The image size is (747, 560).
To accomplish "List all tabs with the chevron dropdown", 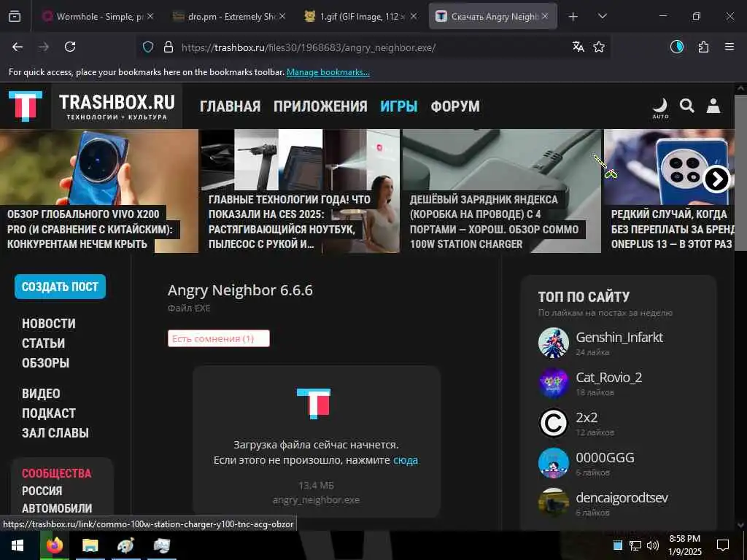I will (x=602, y=16).
